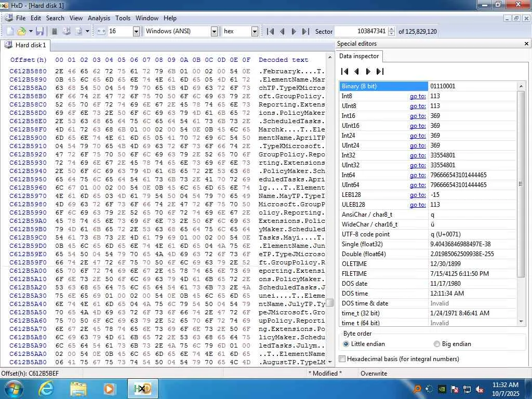Click the Sector number input field
This screenshot has width=532, height=399.
coord(362,31)
